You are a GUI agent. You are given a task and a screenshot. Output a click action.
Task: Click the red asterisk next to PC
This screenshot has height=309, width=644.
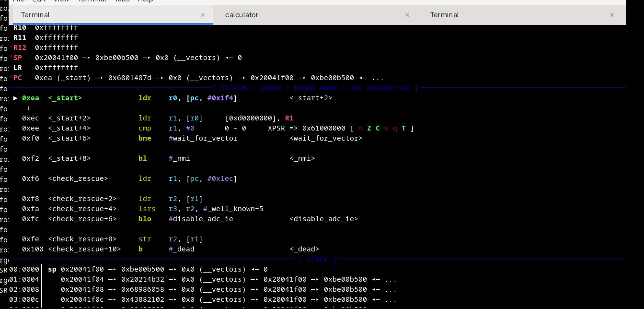[x=11, y=78]
